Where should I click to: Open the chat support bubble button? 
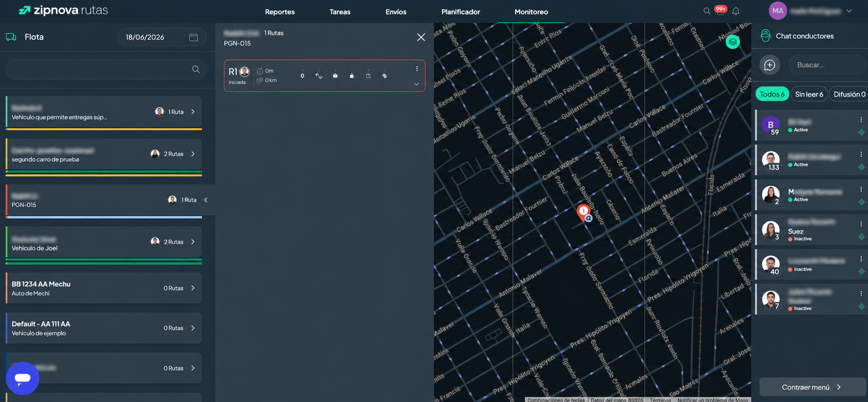point(23,378)
